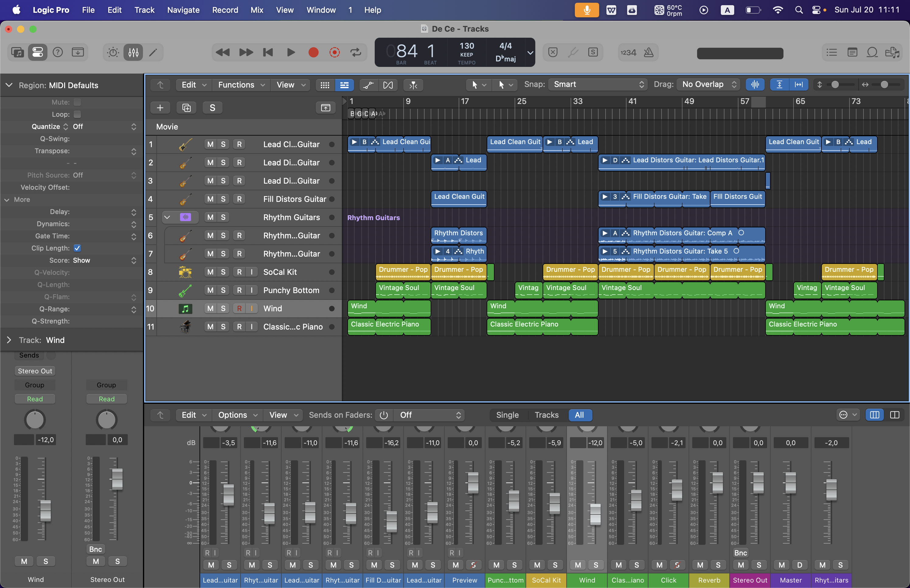Open the Library button in control bar
The width and height of the screenshot is (910, 588).
[18, 52]
